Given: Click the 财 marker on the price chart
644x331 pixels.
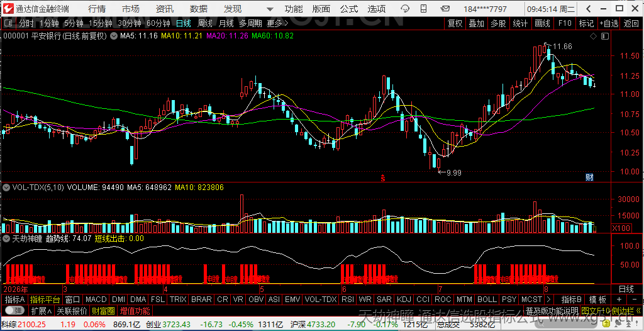Looking at the screenshot, I should point(589,177).
